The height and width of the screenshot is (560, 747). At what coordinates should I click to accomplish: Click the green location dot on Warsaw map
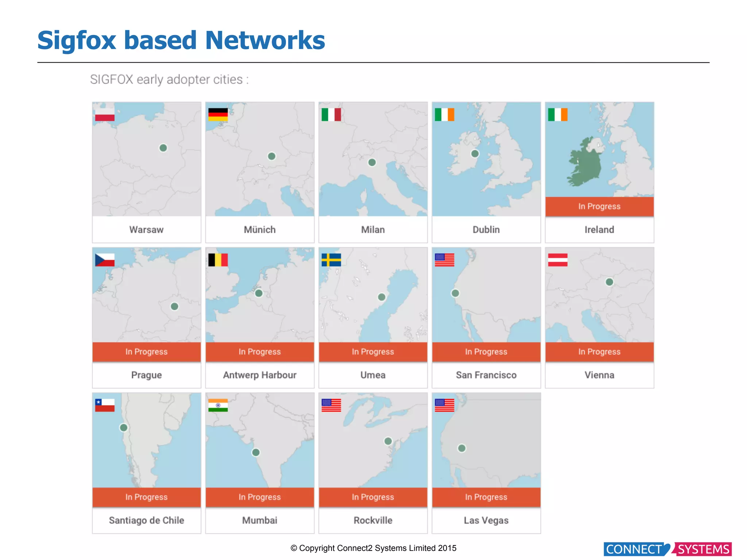click(x=163, y=148)
